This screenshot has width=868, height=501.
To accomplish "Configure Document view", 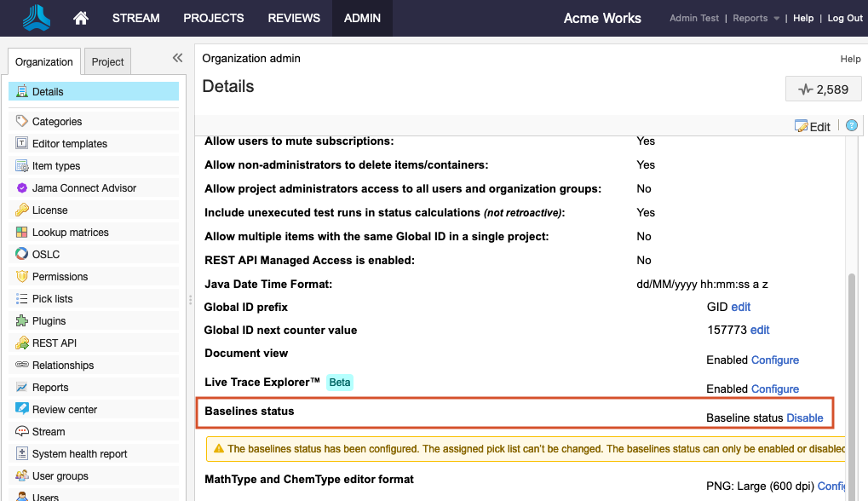I will pyautogui.click(x=775, y=360).
